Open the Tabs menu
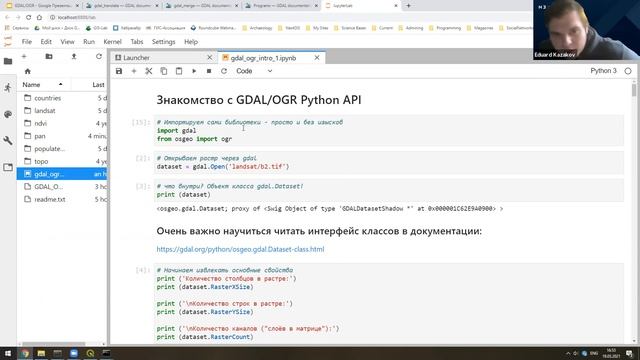This screenshot has width=640, height=360. point(137,42)
